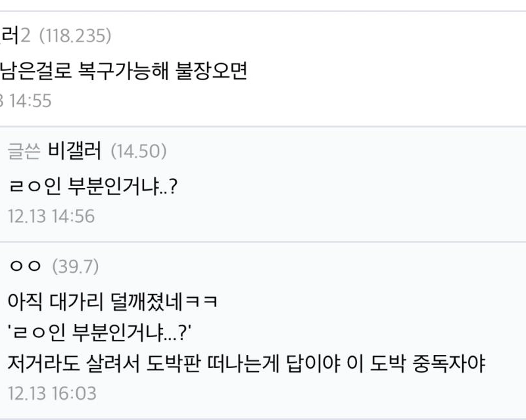
Task: Select the reply ㄹㅇ인 부분인거냐..? by 비갤러
Action: pos(93,186)
